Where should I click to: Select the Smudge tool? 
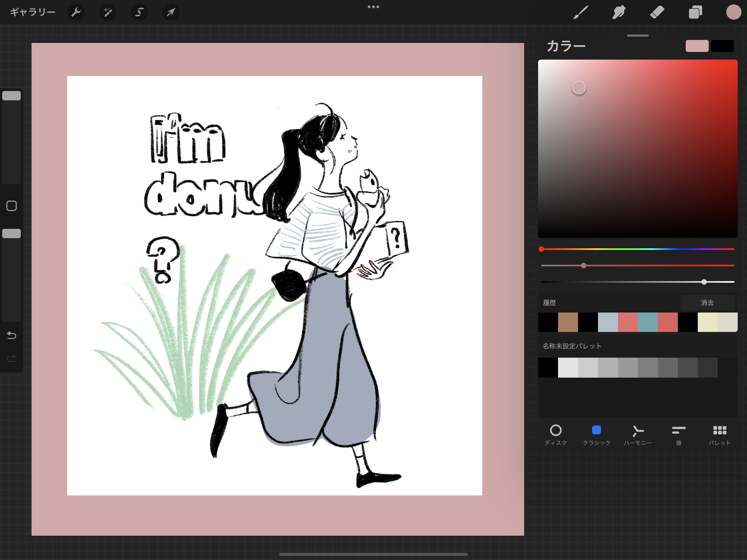(x=619, y=13)
